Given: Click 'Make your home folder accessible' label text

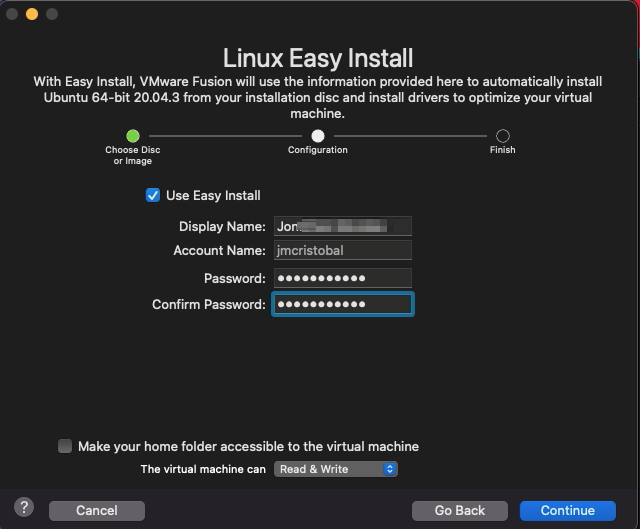Looking at the screenshot, I should coord(249,447).
